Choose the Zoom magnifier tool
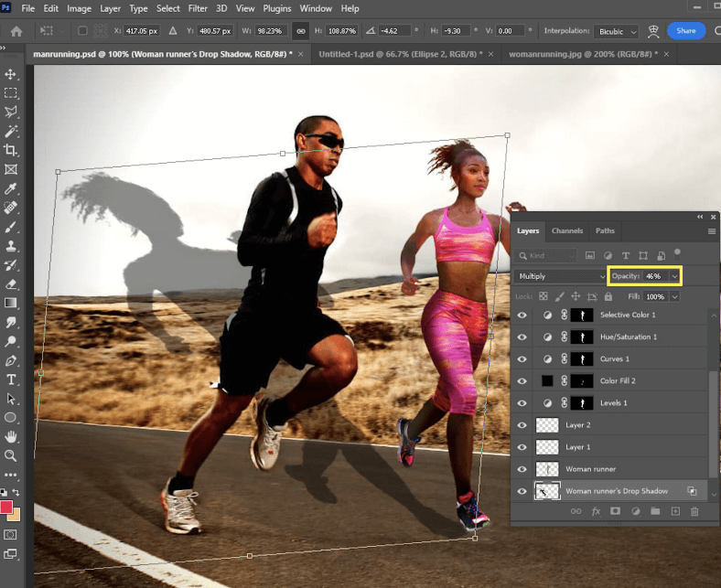 click(x=11, y=455)
